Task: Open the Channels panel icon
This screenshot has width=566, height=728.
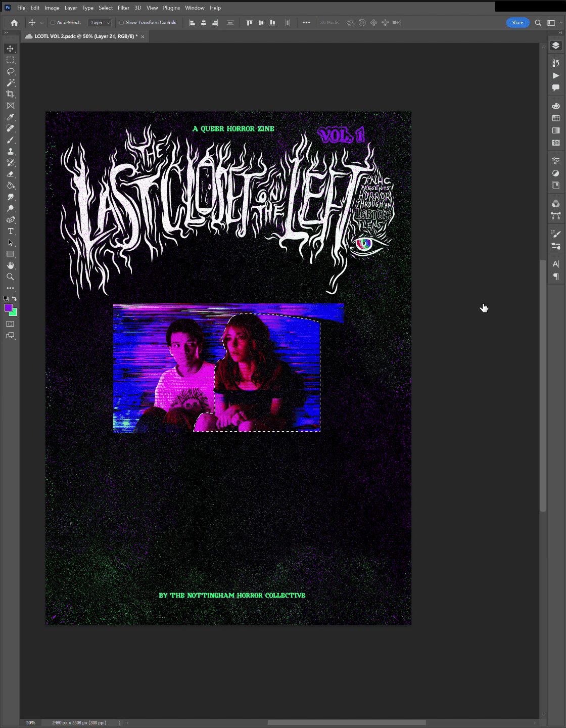Action: [x=556, y=204]
